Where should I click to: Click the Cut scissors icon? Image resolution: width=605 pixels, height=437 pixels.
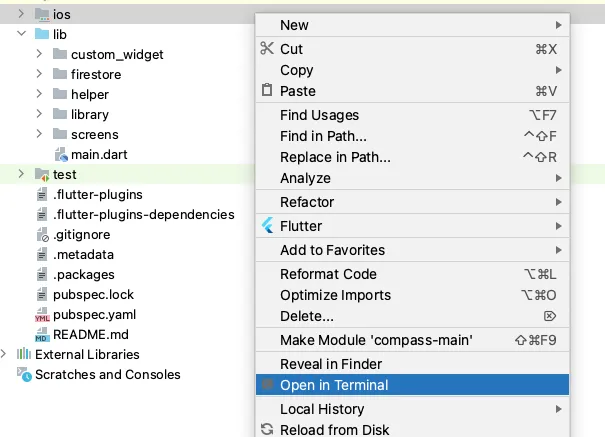coord(267,49)
